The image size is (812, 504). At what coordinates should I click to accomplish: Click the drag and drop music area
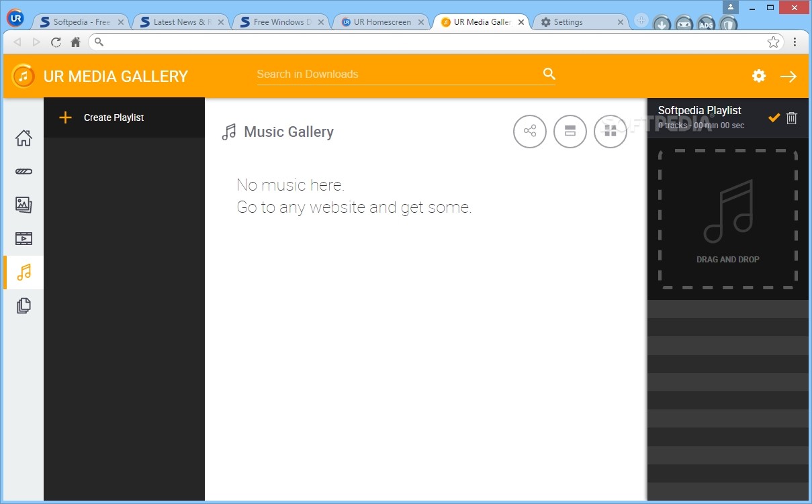728,219
